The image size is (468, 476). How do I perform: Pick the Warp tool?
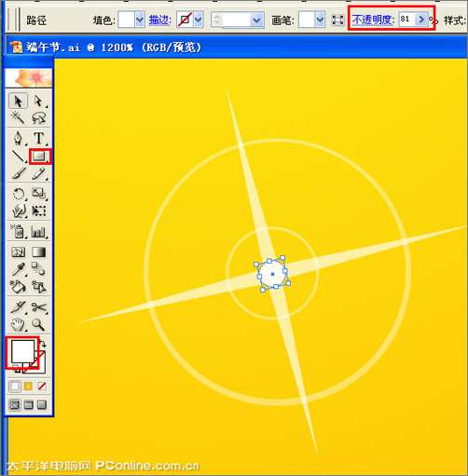tap(19, 211)
